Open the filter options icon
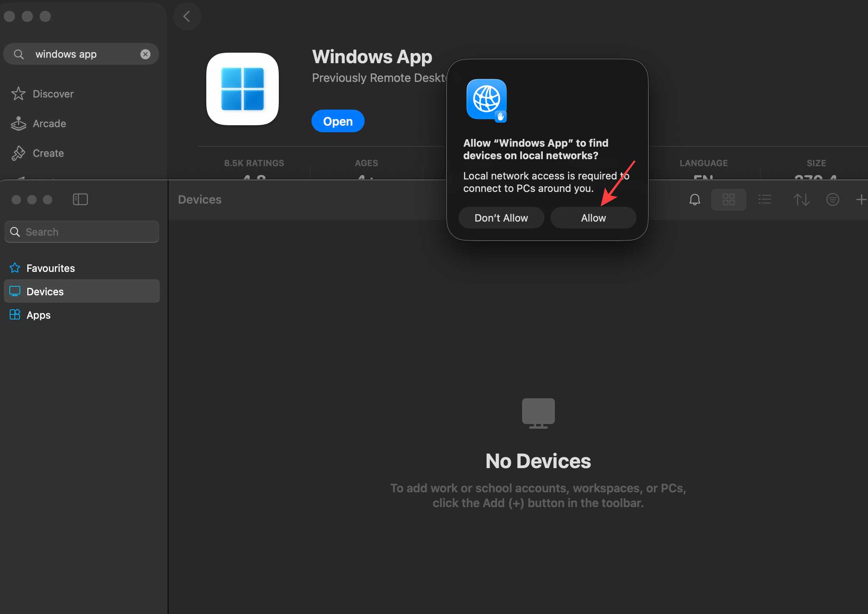 833,200
